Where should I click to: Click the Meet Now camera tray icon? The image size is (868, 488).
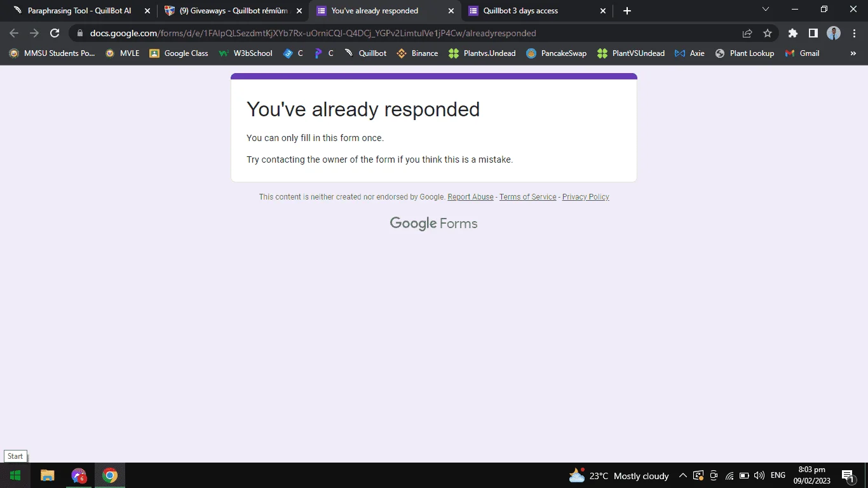(714, 475)
